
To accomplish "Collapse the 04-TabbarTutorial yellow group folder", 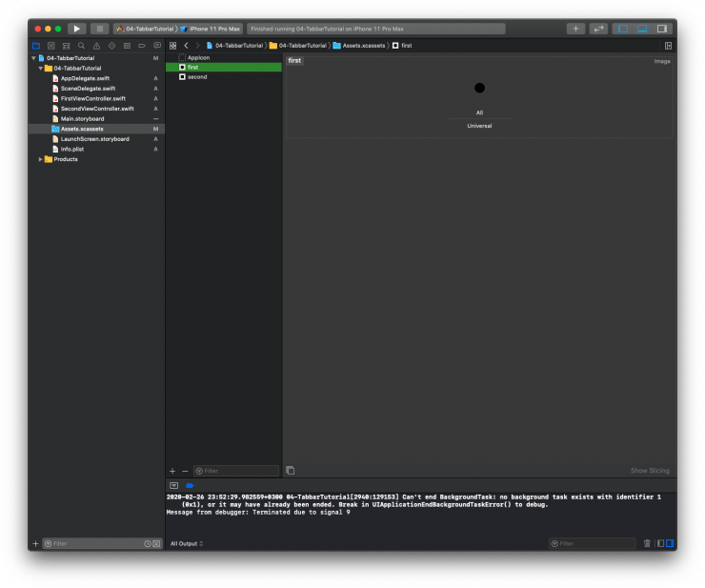I will pyautogui.click(x=40, y=69).
